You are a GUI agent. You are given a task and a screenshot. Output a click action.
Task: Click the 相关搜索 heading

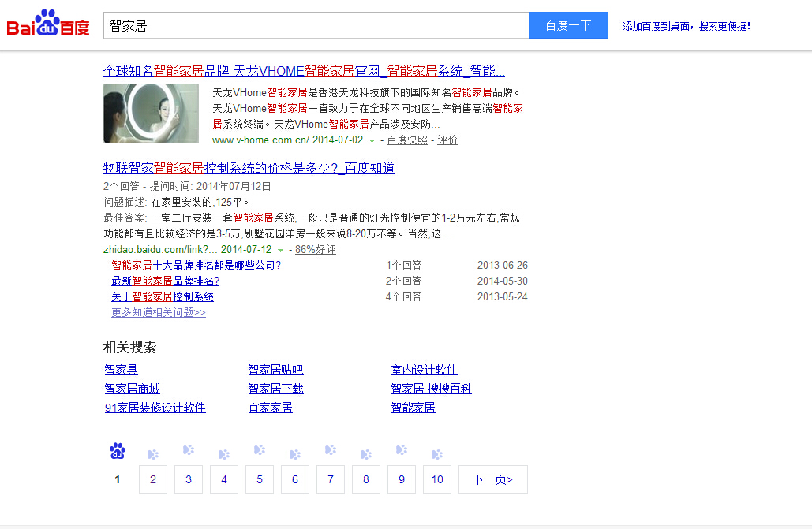tap(130, 347)
